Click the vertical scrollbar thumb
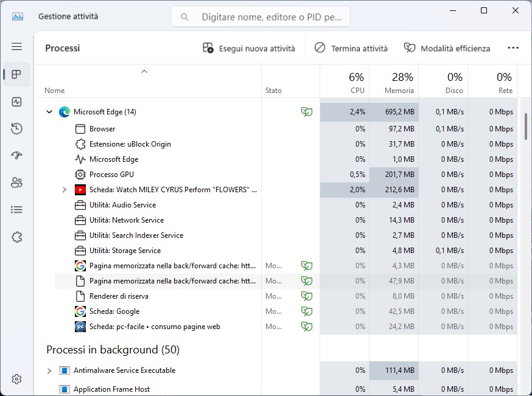532x396 pixels. pos(526,125)
